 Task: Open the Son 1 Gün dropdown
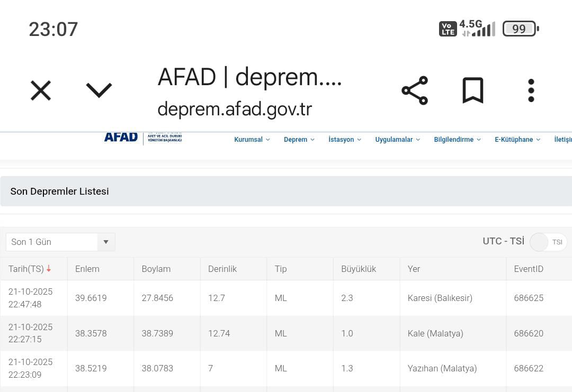point(60,242)
